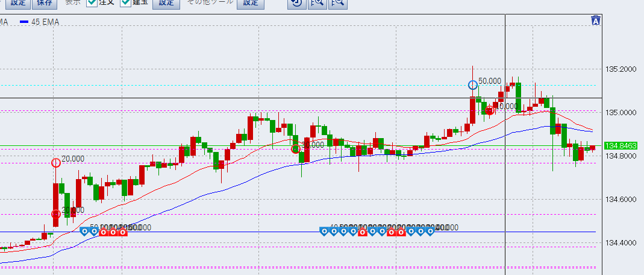
Task: Click the 設定 button left of 保存
Action: point(18,3)
